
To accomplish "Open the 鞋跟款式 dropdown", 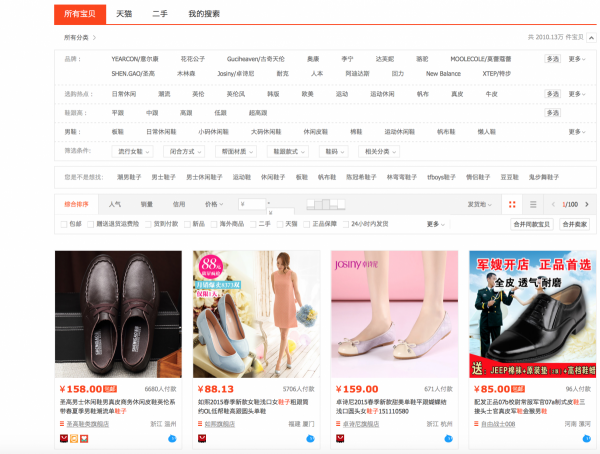I will (x=288, y=152).
